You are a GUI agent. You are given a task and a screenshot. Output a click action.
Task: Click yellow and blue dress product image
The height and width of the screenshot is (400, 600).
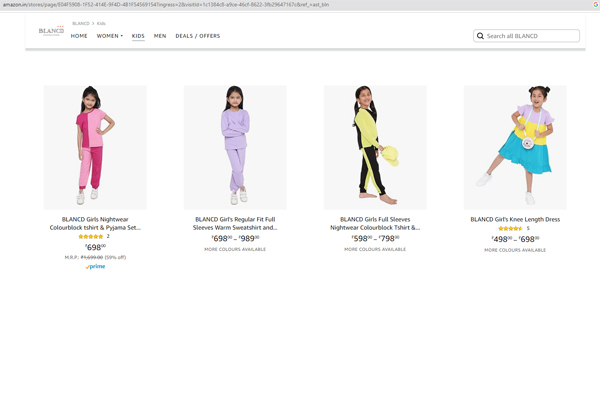point(515,147)
